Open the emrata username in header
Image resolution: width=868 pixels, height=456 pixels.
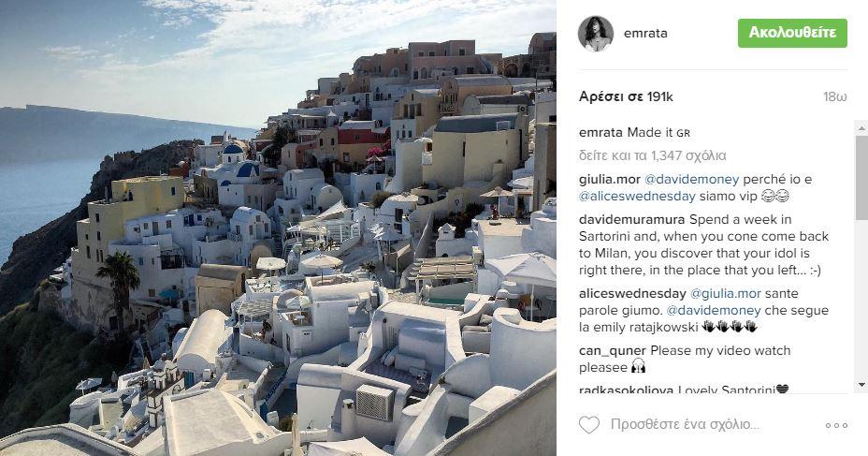[645, 34]
